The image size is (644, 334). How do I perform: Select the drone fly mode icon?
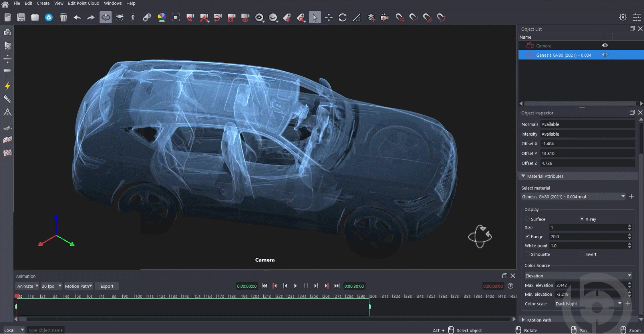120,17
